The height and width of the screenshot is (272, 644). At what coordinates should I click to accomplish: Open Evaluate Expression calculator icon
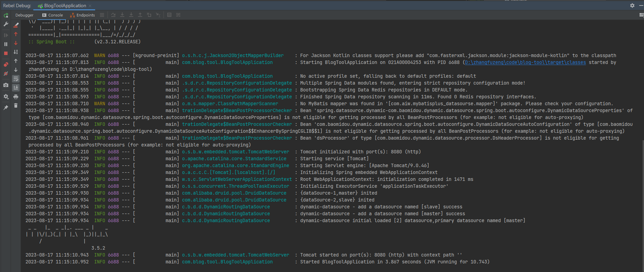tap(169, 15)
